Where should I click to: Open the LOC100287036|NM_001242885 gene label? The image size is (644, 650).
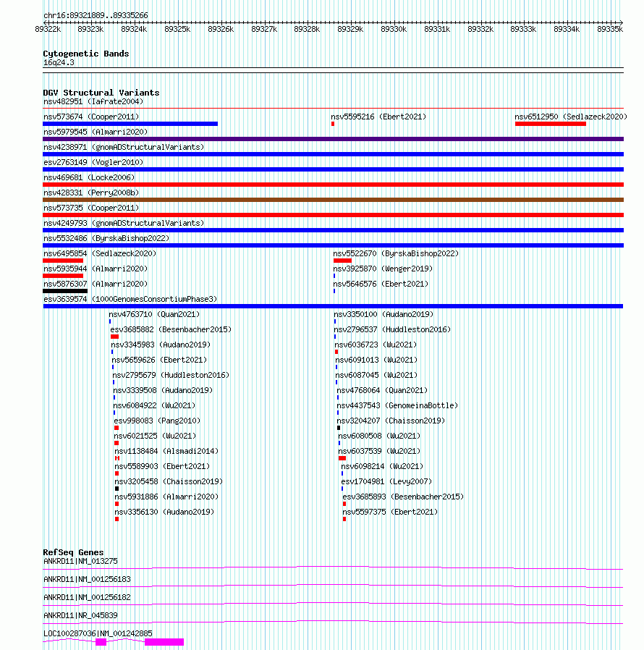coord(98,633)
